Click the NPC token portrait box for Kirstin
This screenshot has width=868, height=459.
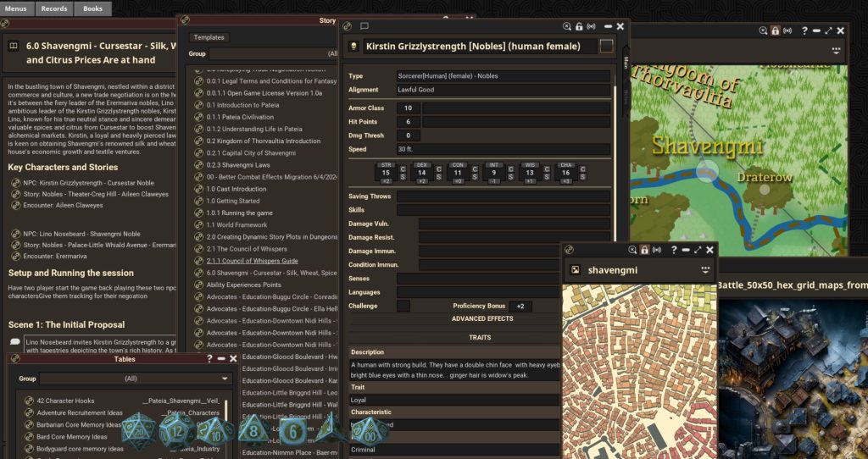[x=607, y=47]
